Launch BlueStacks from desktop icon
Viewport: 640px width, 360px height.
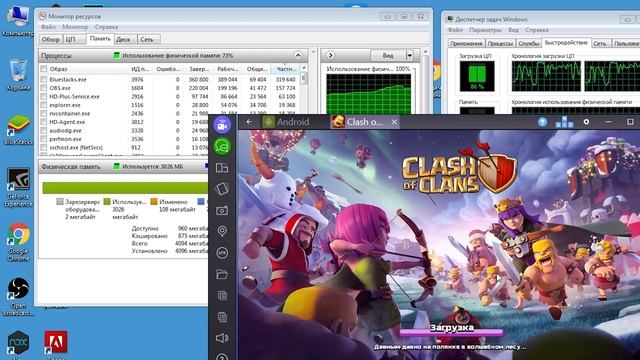pos(18,130)
